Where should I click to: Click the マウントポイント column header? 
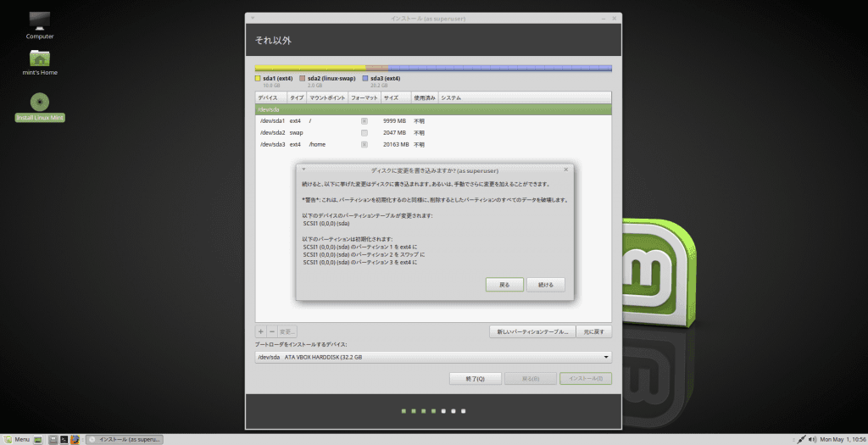click(x=327, y=97)
